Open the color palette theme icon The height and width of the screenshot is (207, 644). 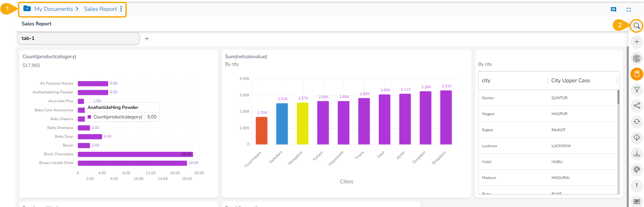637,169
